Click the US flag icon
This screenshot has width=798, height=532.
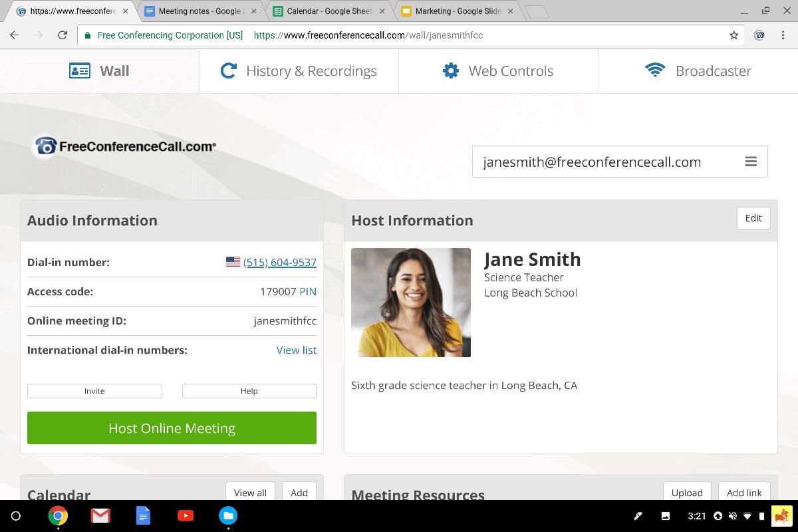click(233, 262)
